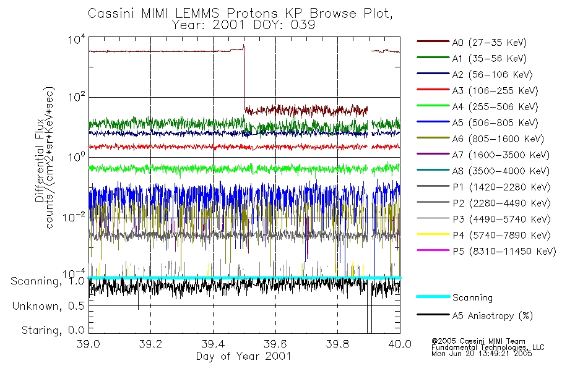This screenshot has height=371, width=588.
Task: Click the A7 (1600-3500 KeV) purple legend line
Action: tap(433, 153)
